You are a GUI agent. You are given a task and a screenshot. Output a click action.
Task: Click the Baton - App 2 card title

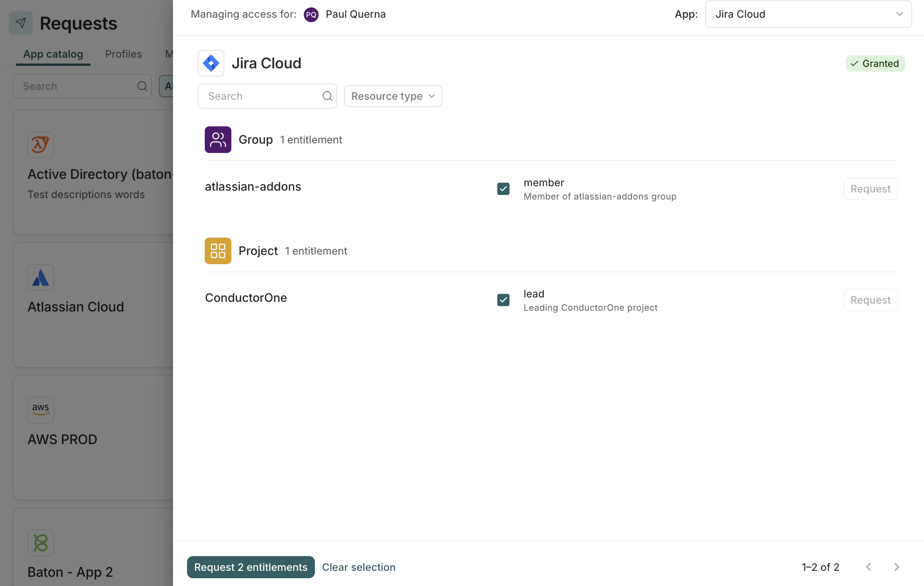coord(70,572)
